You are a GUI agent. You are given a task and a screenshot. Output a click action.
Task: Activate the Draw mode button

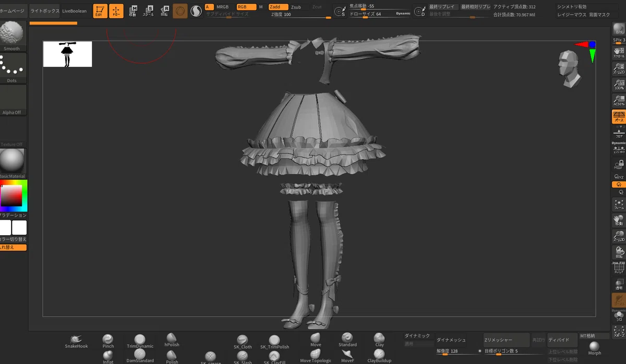[x=116, y=10]
